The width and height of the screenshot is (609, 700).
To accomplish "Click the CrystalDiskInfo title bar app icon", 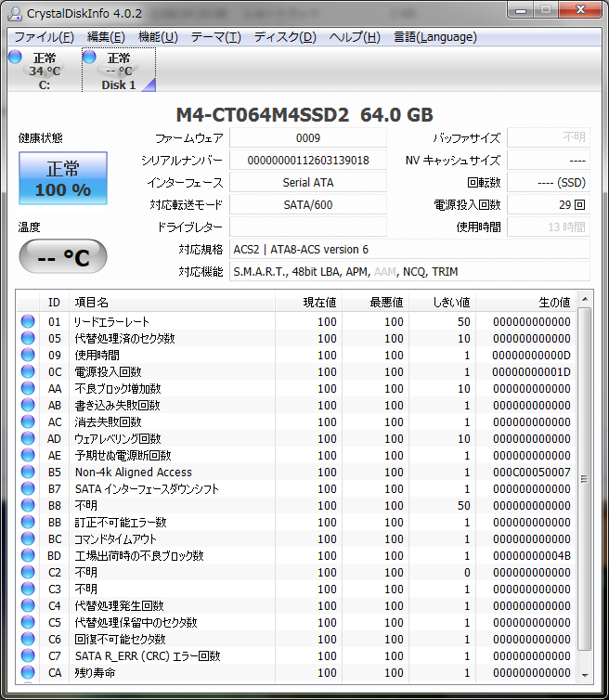I will click(x=15, y=13).
